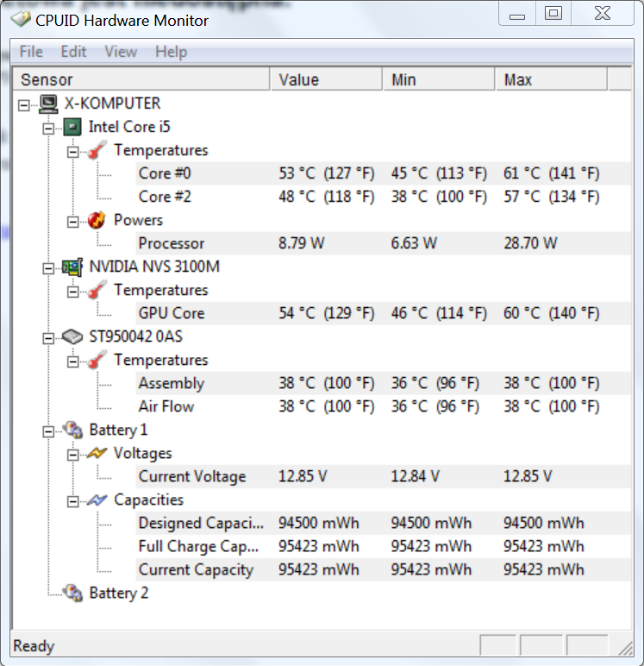This screenshot has width=644, height=666.
Task: Click the Capacities graph icon
Action: 97,500
